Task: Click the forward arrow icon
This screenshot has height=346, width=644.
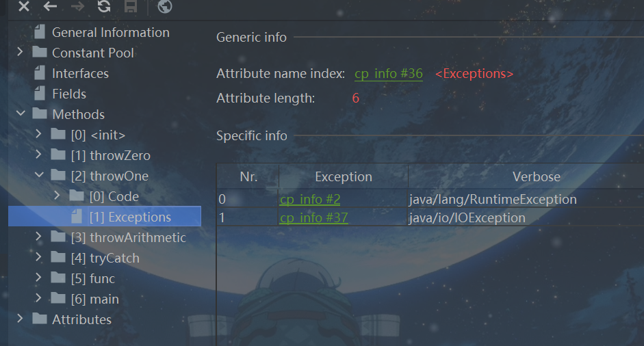Action: tap(77, 7)
